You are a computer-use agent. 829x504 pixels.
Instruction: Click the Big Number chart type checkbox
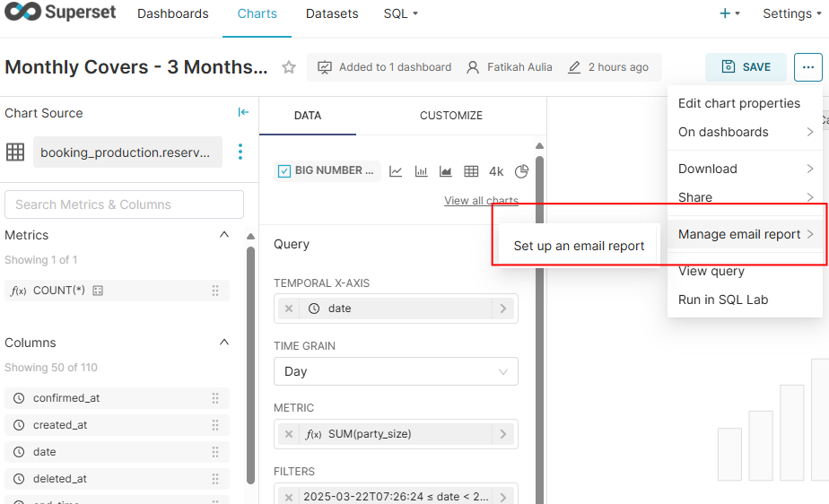point(285,171)
